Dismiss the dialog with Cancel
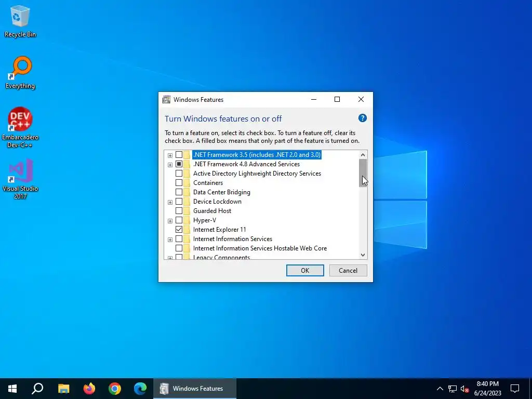This screenshot has height=399, width=532. point(348,270)
